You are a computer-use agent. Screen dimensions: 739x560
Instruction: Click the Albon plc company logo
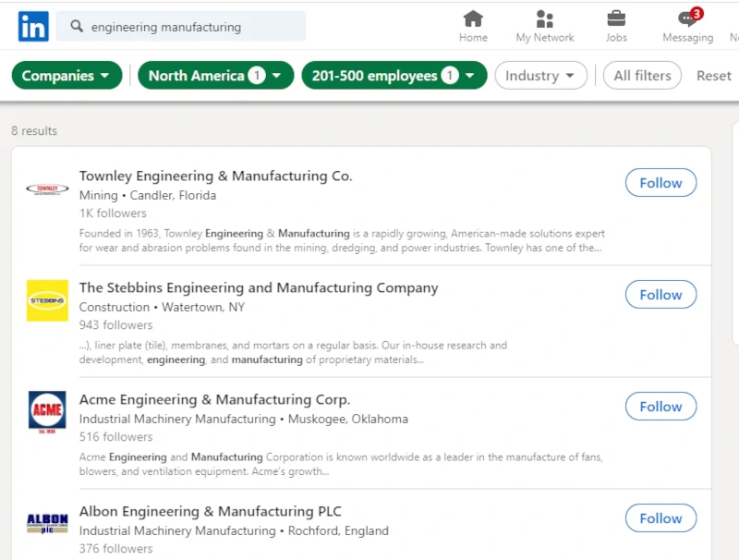tap(47, 524)
